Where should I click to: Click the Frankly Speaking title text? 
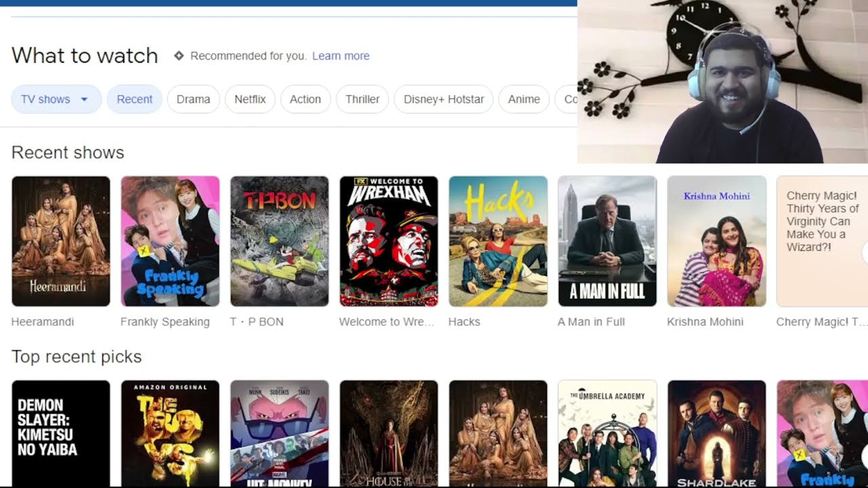(x=165, y=322)
